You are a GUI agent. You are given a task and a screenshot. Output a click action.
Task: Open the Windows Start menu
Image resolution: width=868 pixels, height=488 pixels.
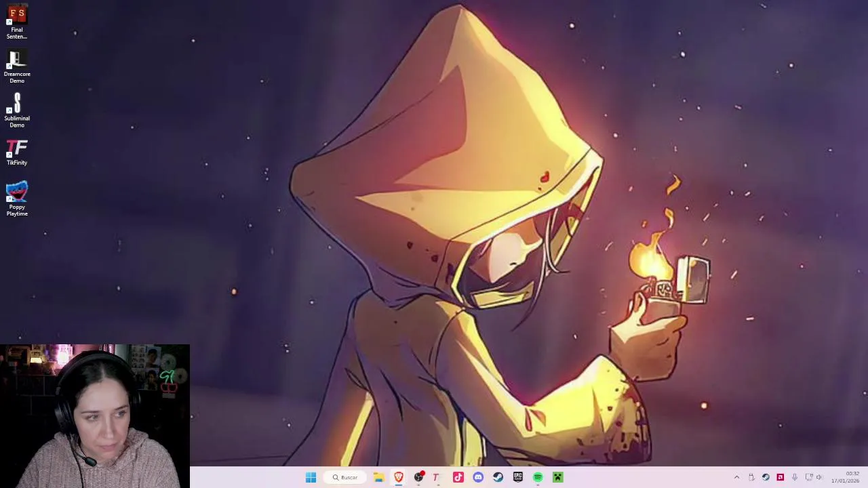311,477
